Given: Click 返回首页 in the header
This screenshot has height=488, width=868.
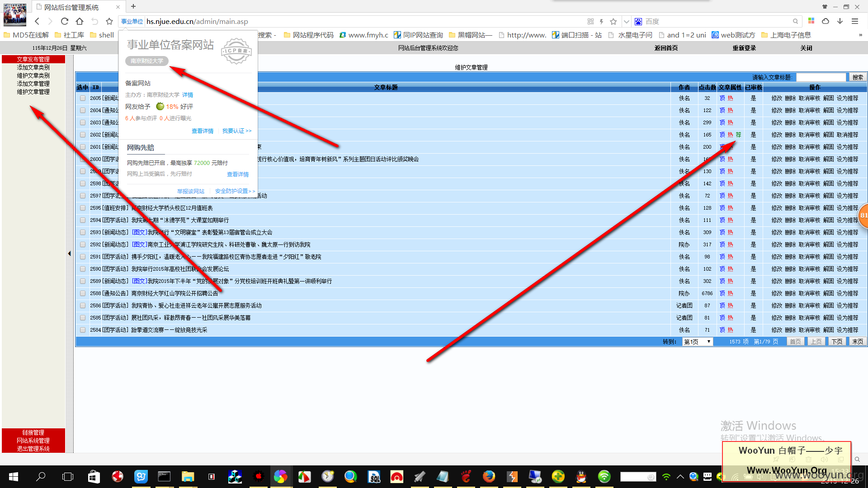Looking at the screenshot, I should click(666, 48).
